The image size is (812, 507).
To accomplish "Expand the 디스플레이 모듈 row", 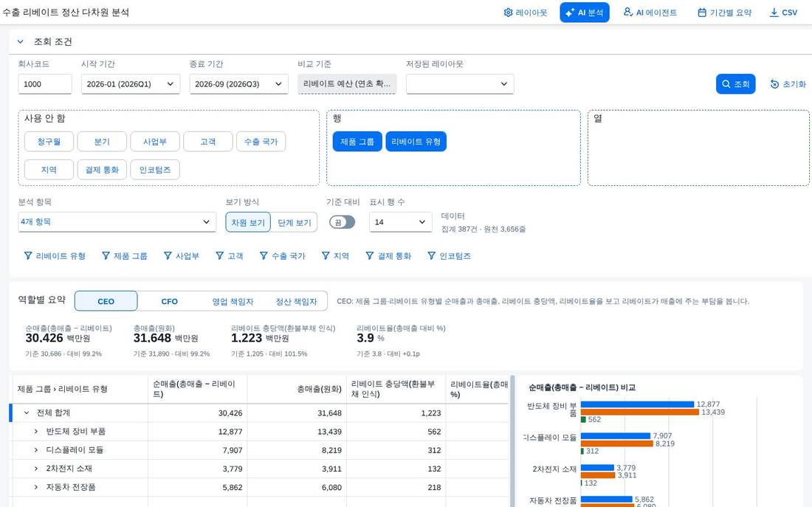I will pos(35,450).
